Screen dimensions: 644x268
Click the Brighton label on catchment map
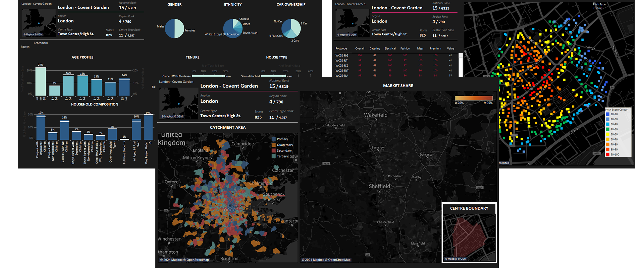click(229, 259)
